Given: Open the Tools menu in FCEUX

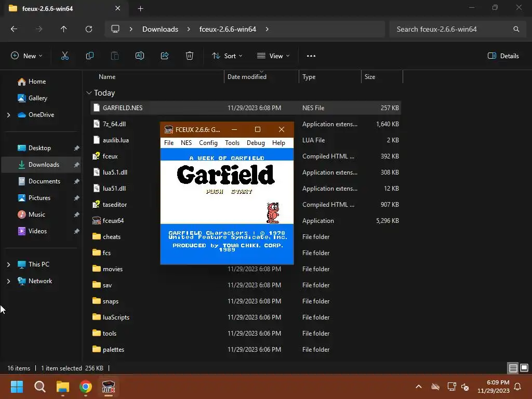Looking at the screenshot, I should pos(232,143).
